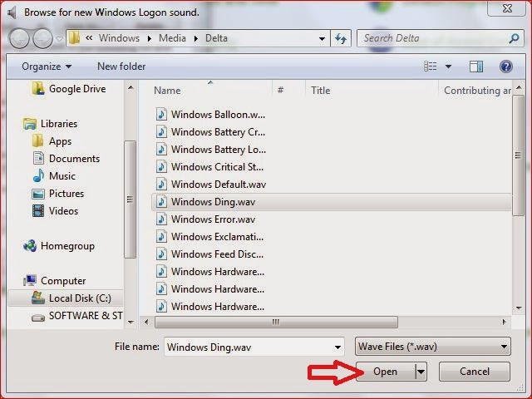The image size is (532, 399).
Task: Select the Media breadcrumb in address bar
Action: (x=172, y=38)
